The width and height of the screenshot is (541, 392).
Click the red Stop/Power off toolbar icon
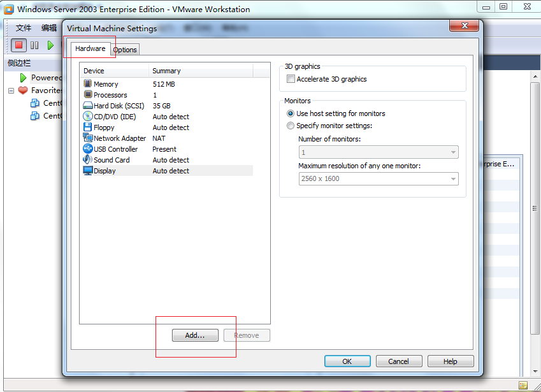[18, 45]
